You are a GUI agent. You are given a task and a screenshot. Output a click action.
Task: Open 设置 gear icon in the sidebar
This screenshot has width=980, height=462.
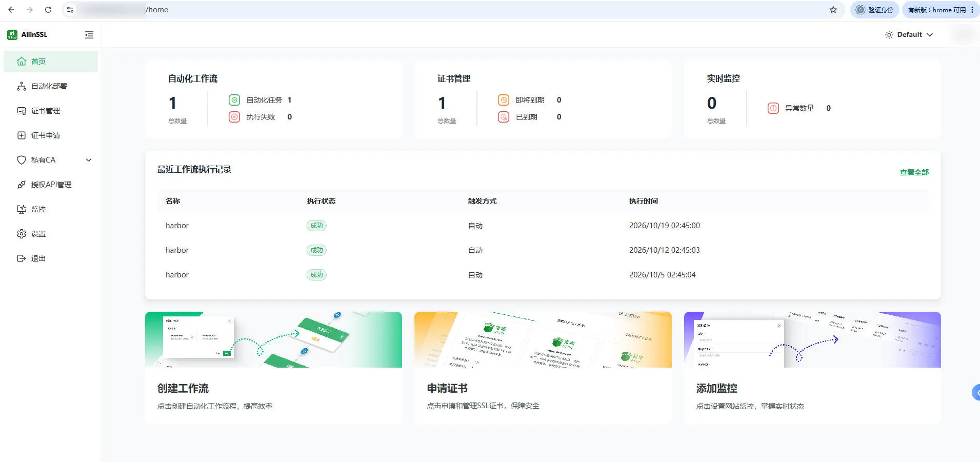tap(22, 234)
